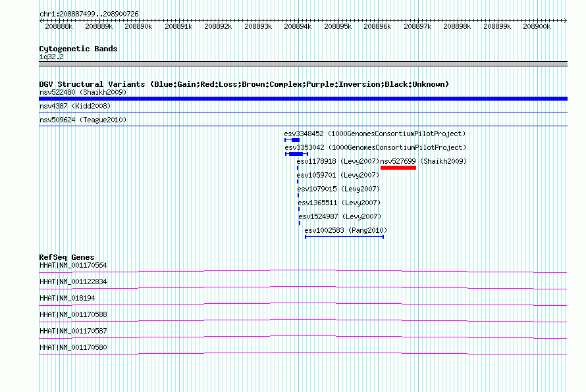Select the esv1002583 blue span line
Screen dimensions: 586x392
click(344, 237)
